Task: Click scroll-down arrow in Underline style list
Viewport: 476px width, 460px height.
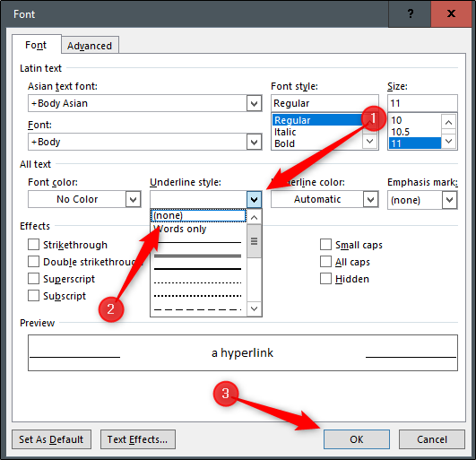Action: tap(254, 308)
